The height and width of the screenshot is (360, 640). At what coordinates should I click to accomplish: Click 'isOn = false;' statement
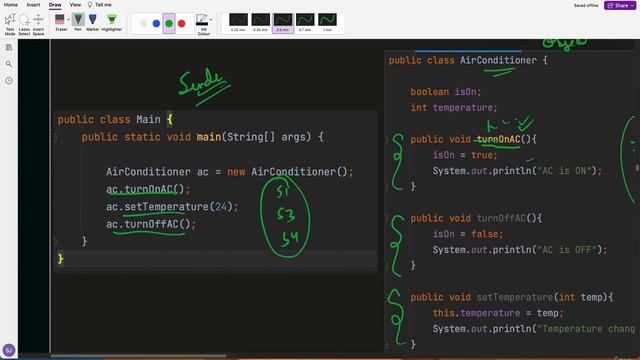tap(468, 234)
